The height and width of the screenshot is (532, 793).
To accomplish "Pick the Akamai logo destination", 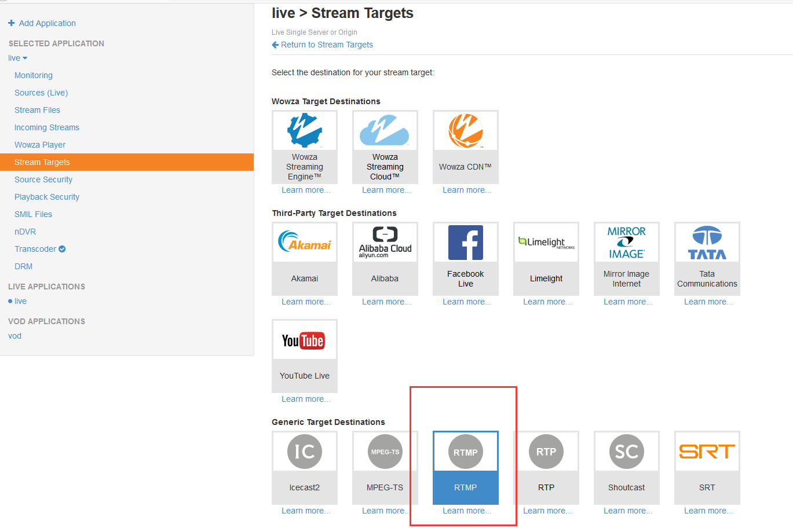I will pos(305,241).
